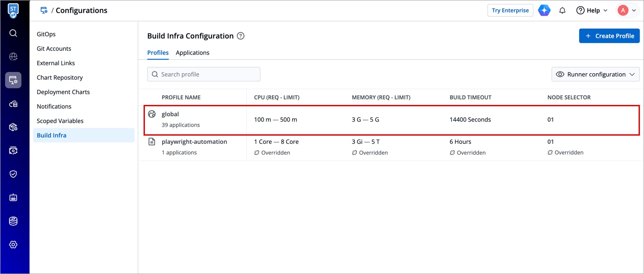Click help icon beside Build Infra Configuration
The image size is (644, 274).
coord(241,36)
